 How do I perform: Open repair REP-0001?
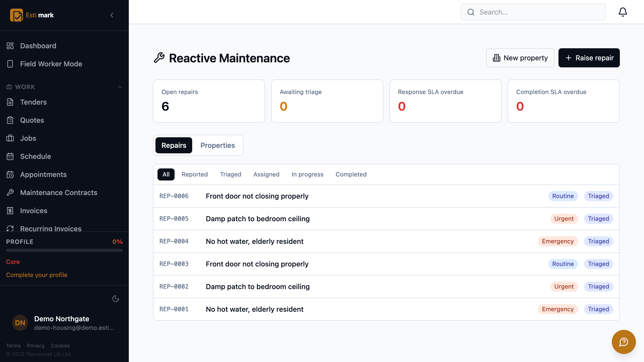[x=386, y=309]
